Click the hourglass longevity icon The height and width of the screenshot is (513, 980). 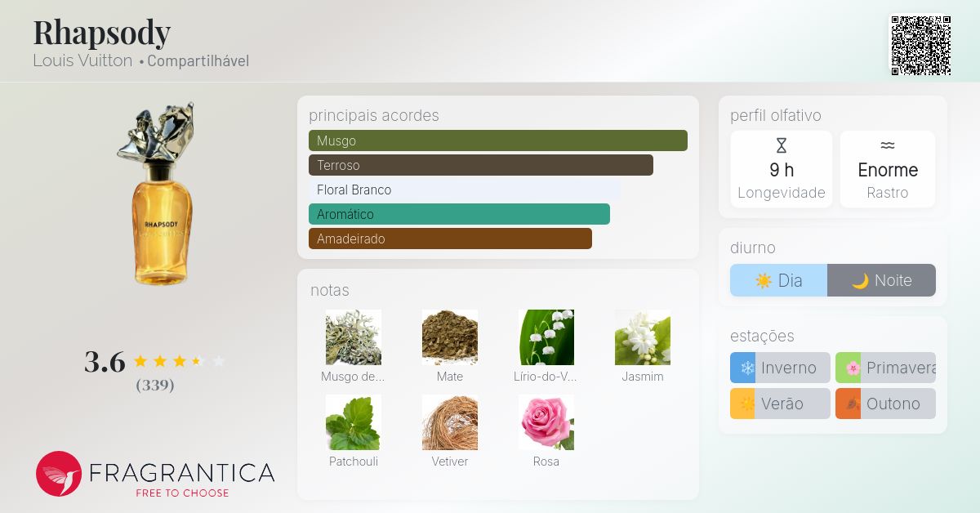tap(782, 145)
